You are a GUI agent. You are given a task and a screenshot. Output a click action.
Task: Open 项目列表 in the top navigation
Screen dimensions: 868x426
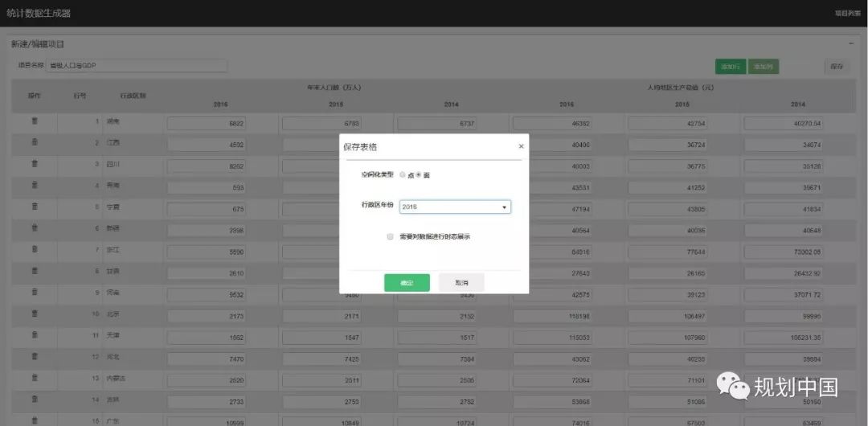pyautogui.click(x=846, y=14)
